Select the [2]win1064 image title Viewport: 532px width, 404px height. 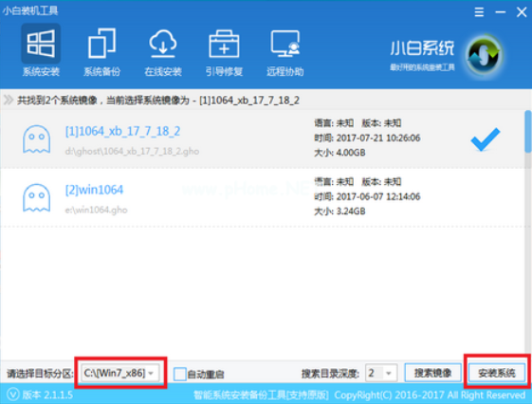pos(94,190)
